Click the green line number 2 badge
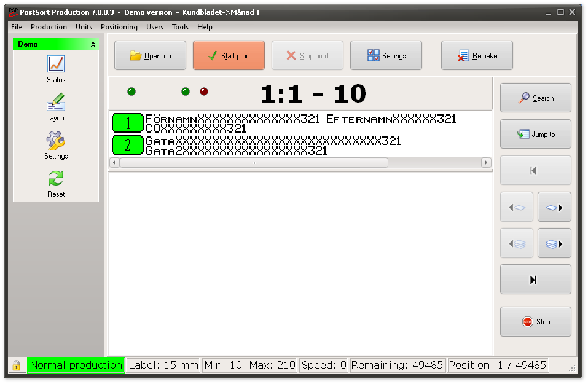The width and height of the screenshot is (588, 384). click(128, 145)
